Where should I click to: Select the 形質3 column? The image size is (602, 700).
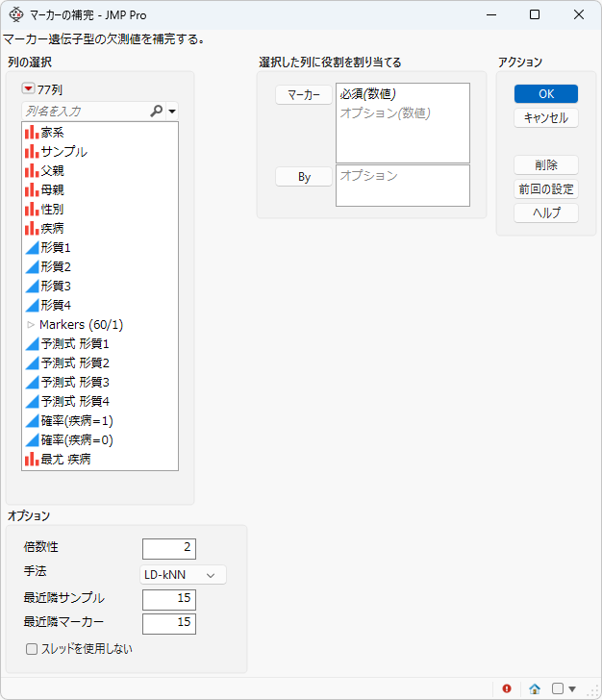[100, 286]
